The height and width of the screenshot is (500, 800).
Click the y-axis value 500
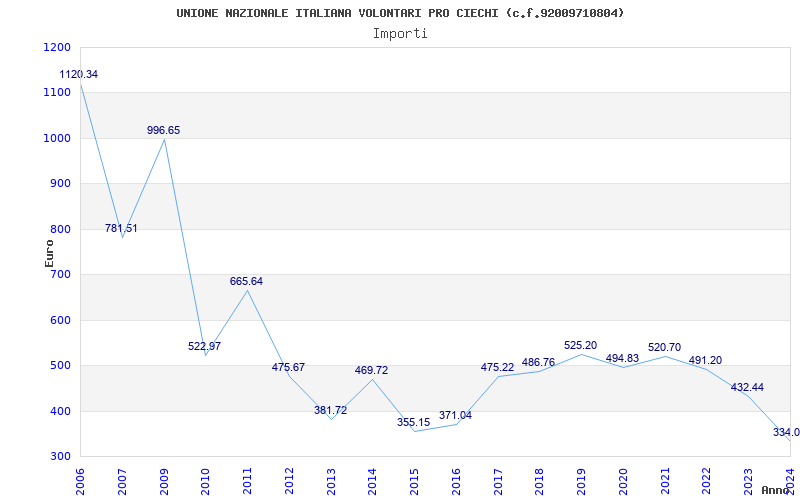coord(61,366)
